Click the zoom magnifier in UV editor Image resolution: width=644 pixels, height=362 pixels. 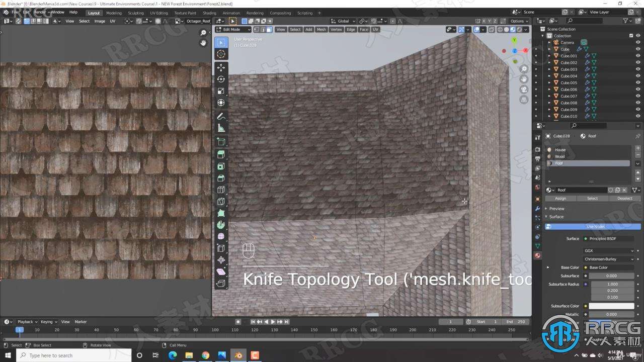[x=203, y=33]
